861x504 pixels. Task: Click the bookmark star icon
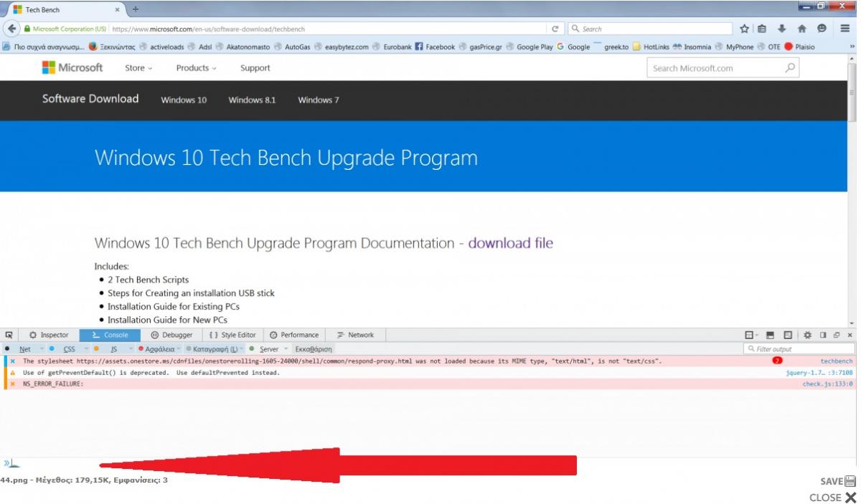click(744, 29)
